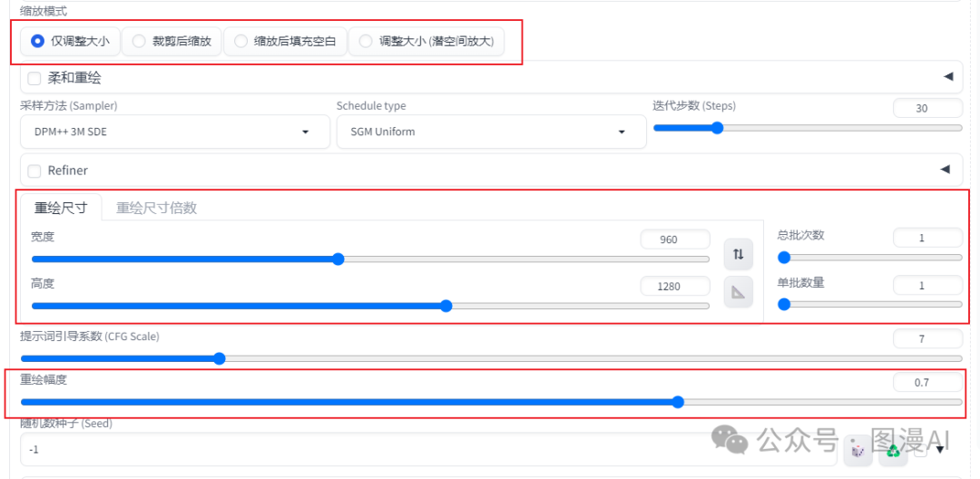Expand the Refiner section arrow
Image resolution: width=980 pixels, height=479 pixels.
[945, 170]
